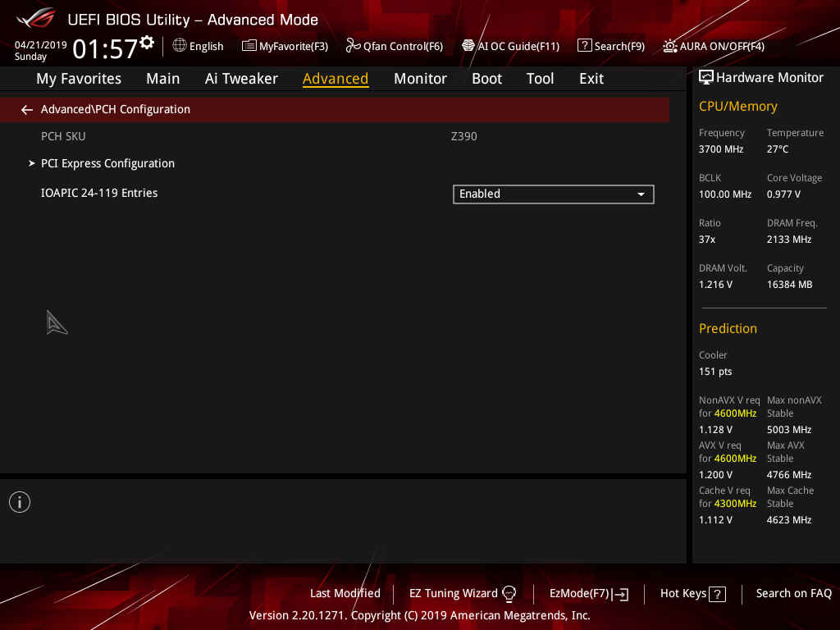Click the Z390 value
The height and width of the screenshot is (630, 840).
(464, 137)
